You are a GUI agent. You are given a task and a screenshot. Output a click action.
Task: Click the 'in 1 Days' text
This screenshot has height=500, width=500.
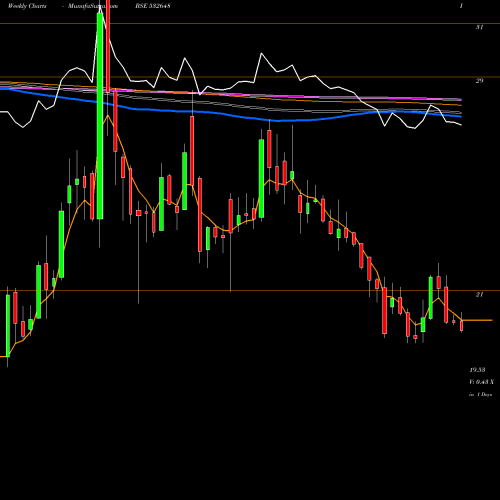481,395
